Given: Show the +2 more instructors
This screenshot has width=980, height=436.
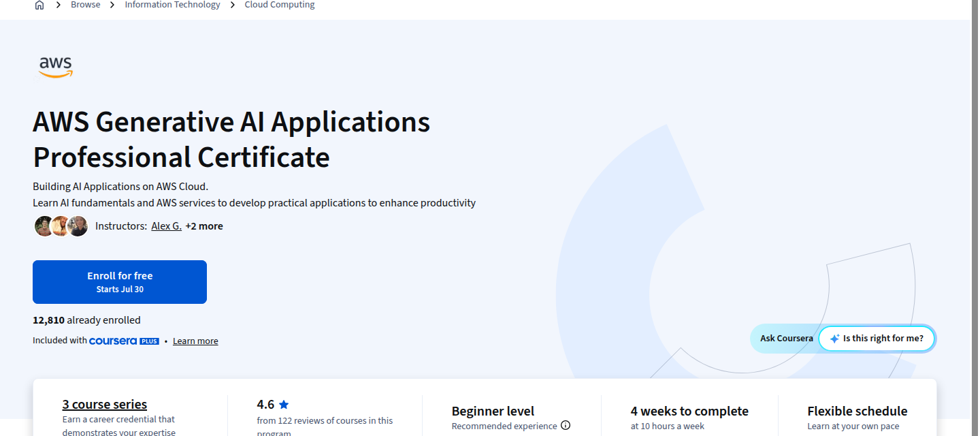Looking at the screenshot, I should click(204, 226).
